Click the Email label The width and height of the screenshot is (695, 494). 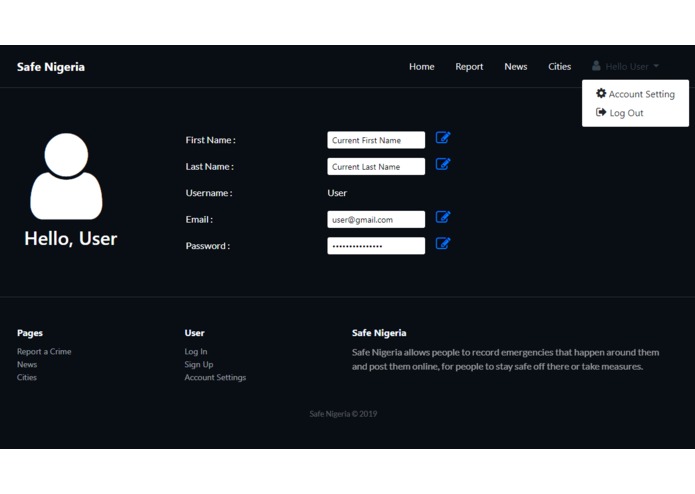pyautogui.click(x=199, y=219)
